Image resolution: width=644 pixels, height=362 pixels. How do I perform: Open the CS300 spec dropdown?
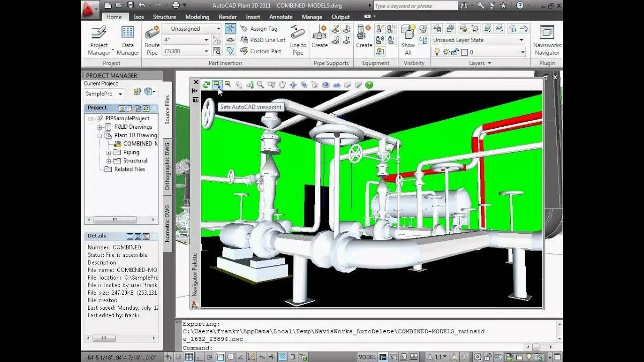click(x=186, y=51)
